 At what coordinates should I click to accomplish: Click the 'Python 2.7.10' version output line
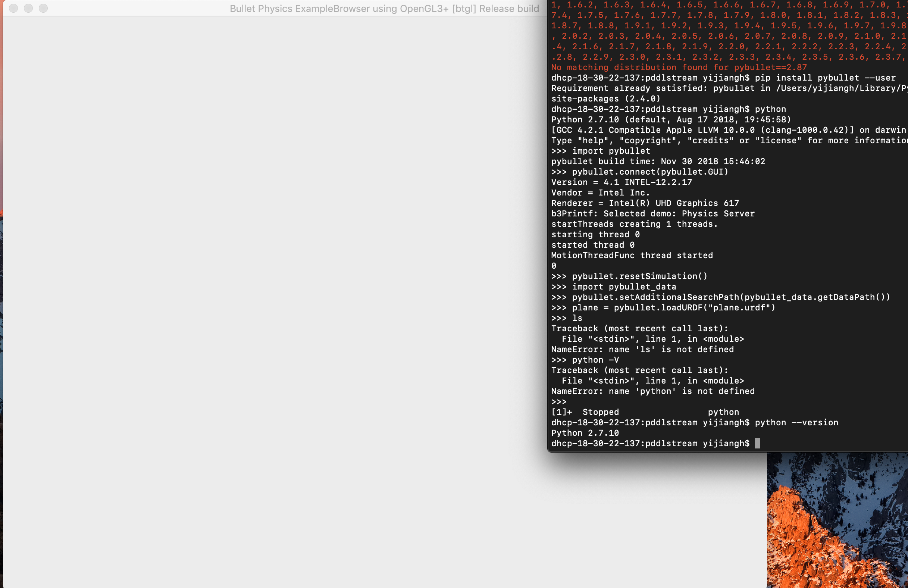click(585, 433)
